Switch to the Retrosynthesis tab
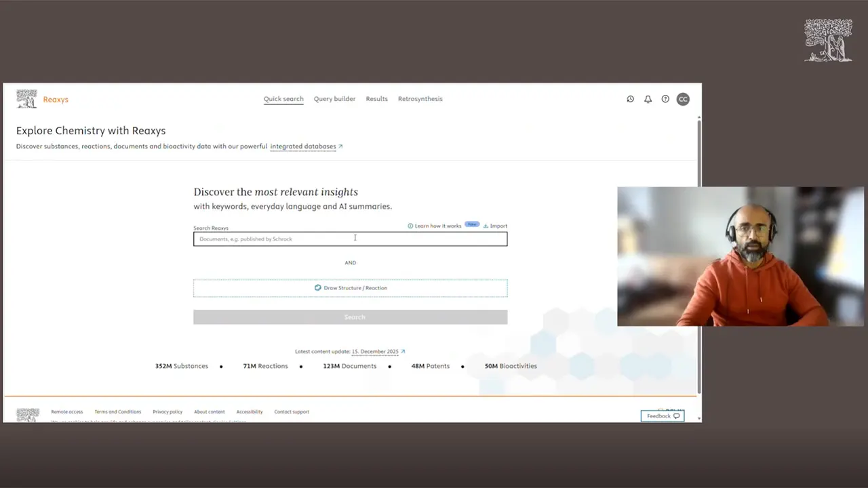Viewport: 868px width, 488px height. coord(420,99)
